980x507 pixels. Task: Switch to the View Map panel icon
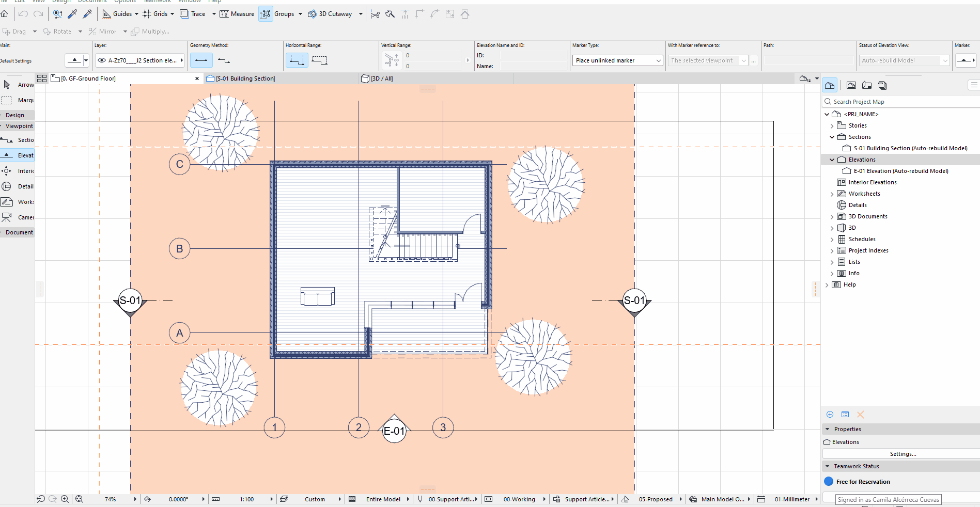point(851,85)
